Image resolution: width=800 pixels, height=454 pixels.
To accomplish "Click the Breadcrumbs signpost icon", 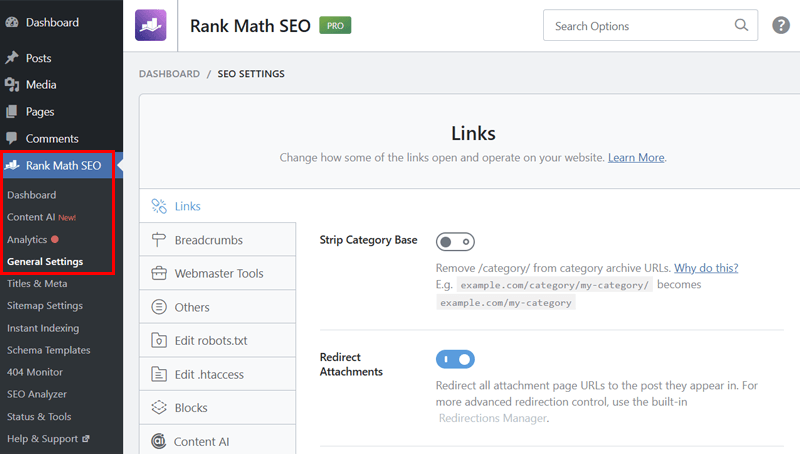I will tap(159, 240).
